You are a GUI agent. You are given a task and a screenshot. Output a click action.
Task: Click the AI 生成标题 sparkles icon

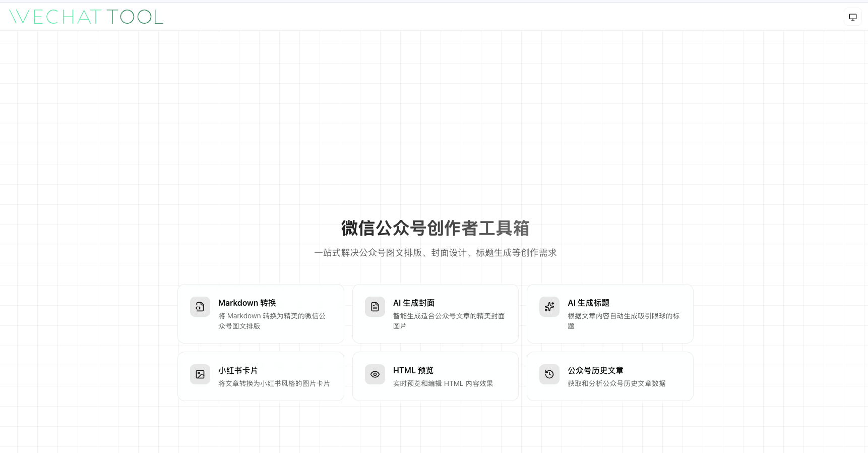click(x=549, y=307)
